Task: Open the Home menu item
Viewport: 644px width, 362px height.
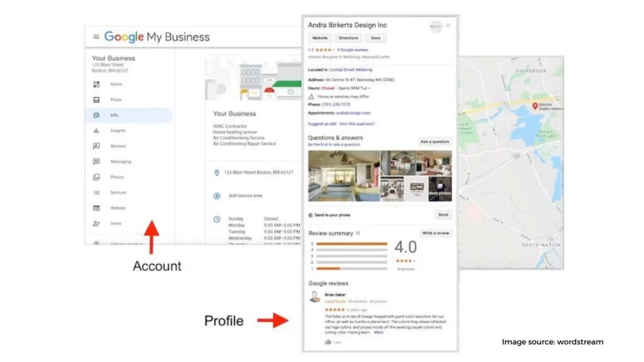Action: coord(116,84)
